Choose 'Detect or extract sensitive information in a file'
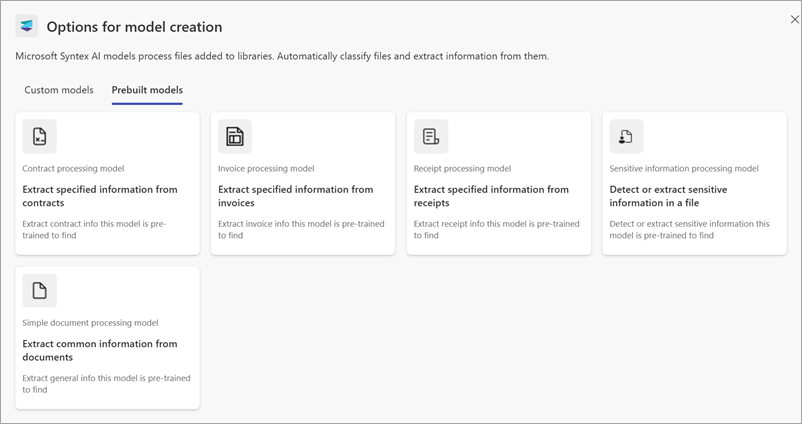 (668, 196)
